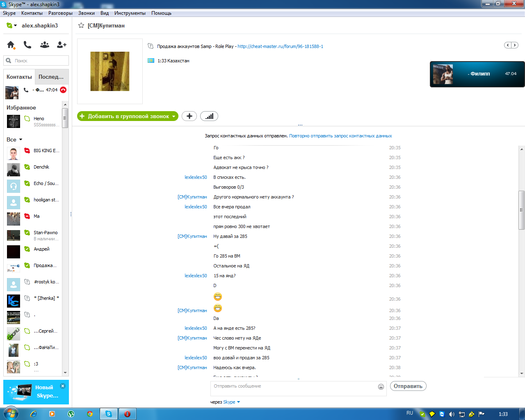Click the add contact icon
This screenshot has width=525, height=420.
(x=62, y=45)
